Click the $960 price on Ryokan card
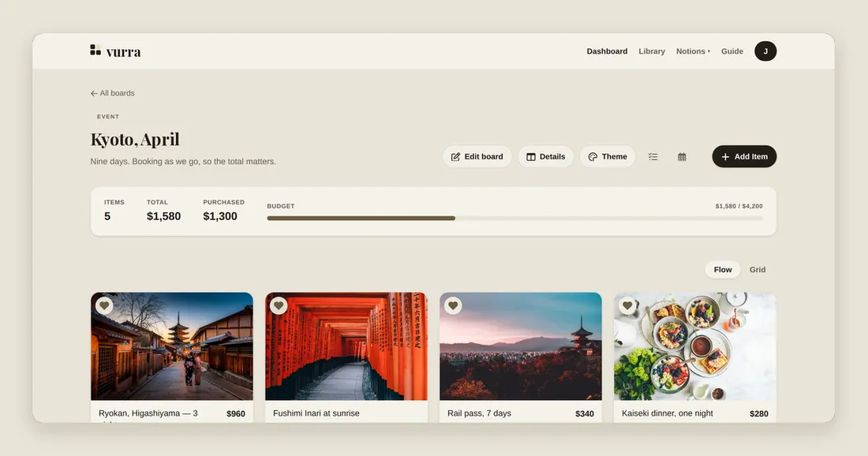Image resolution: width=868 pixels, height=456 pixels. coord(236,413)
